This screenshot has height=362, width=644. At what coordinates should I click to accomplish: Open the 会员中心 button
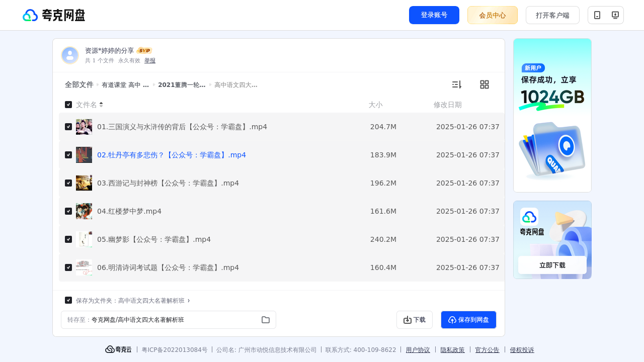coord(493,15)
